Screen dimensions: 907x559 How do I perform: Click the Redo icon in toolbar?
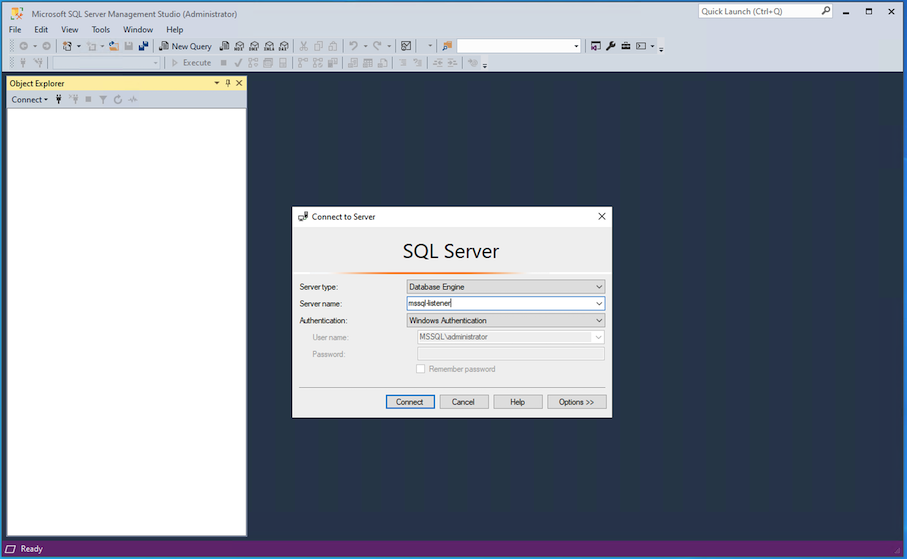(377, 46)
